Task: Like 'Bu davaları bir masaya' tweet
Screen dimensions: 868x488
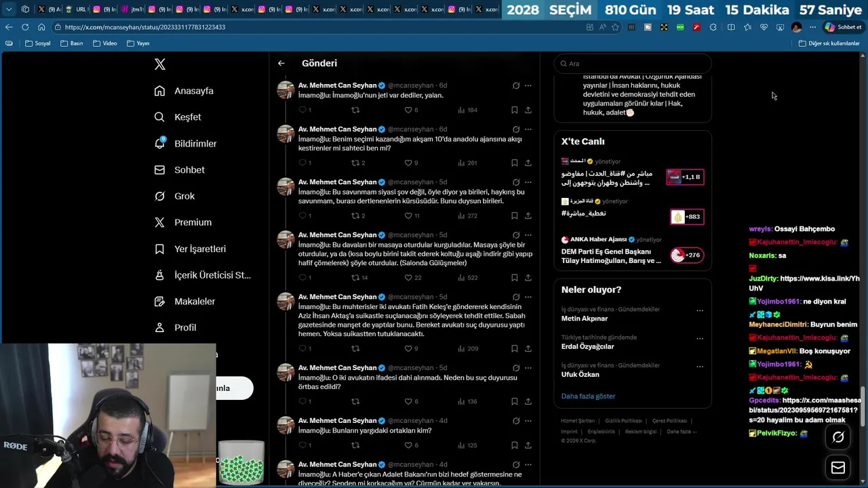Action: coord(408,277)
